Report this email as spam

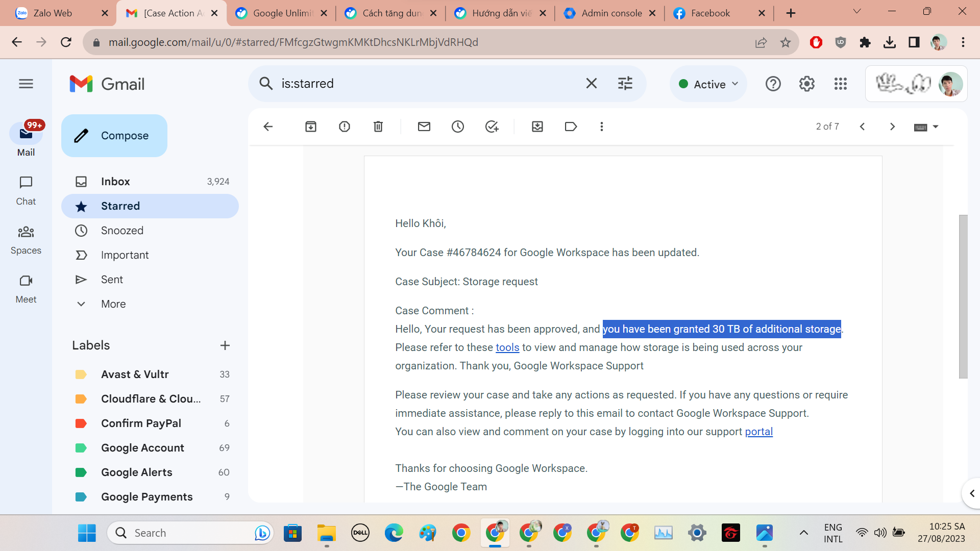tap(345, 127)
